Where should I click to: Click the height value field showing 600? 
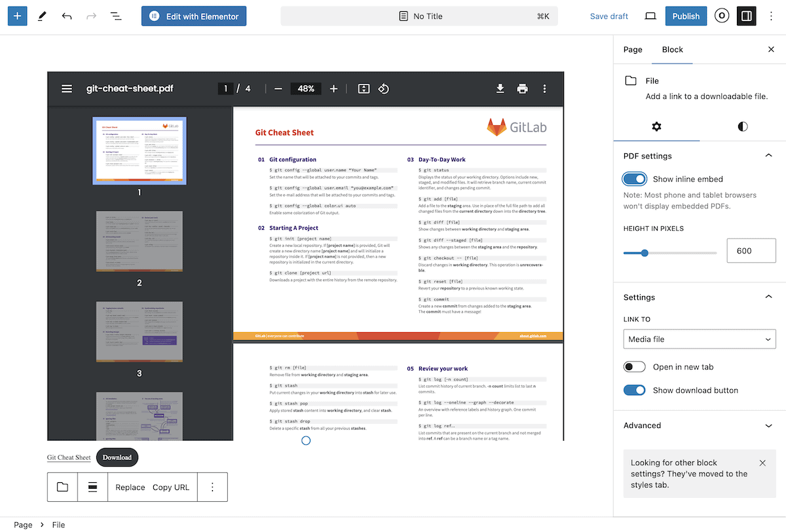click(x=751, y=251)
